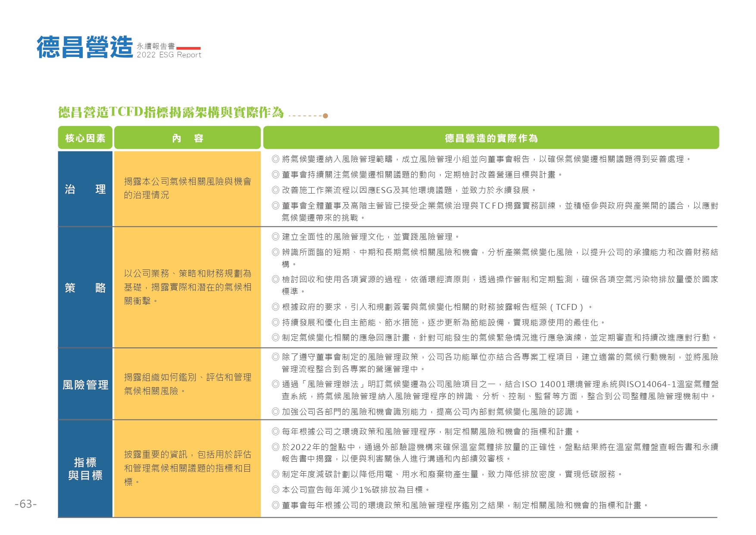The height and width of the screenshot is (535, 756).
Task: Click the page number -63-
Action: (26, 504)
